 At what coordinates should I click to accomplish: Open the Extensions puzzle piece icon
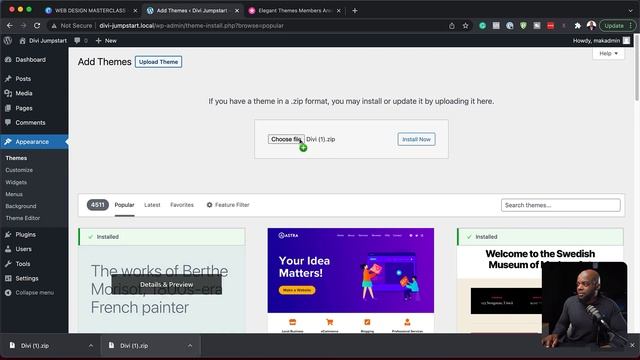pos(578,26)
